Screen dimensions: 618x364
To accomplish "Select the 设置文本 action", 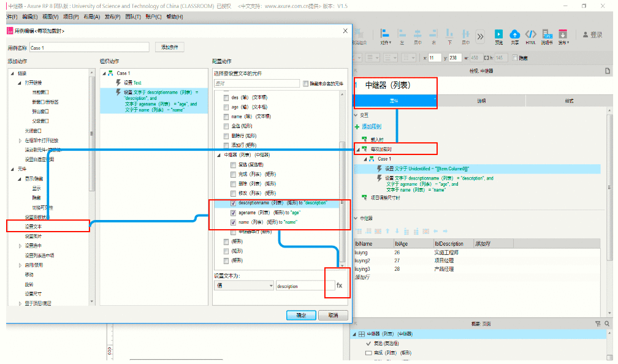I will [x=34, y=227].
